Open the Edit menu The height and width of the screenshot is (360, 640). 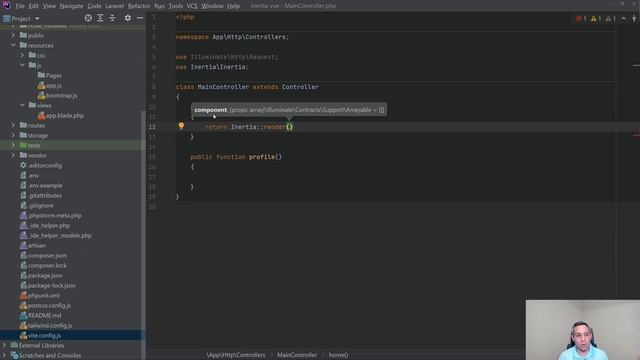tap(33, 6)
